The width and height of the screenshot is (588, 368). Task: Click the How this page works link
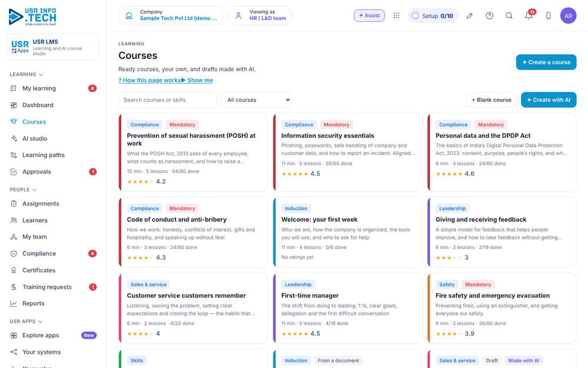(149, 80)
